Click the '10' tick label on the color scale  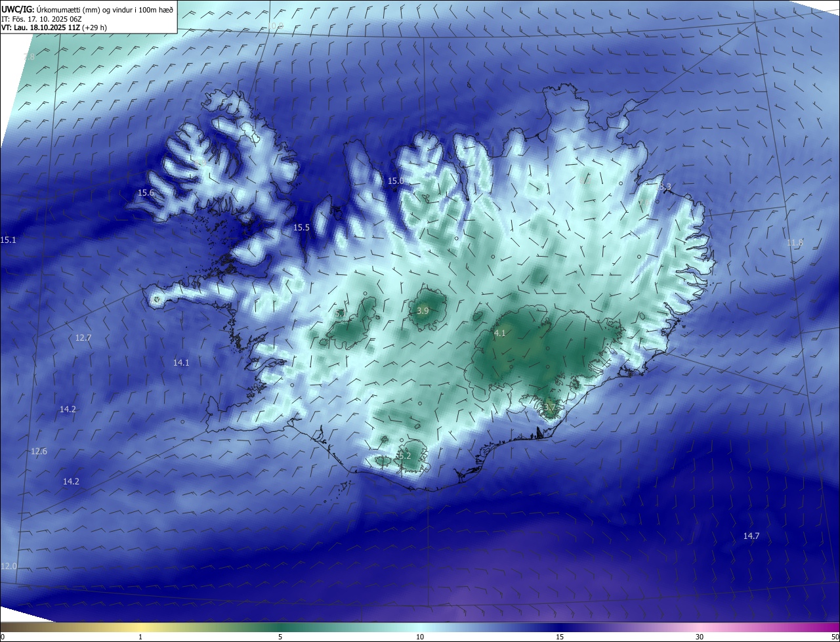420,637
